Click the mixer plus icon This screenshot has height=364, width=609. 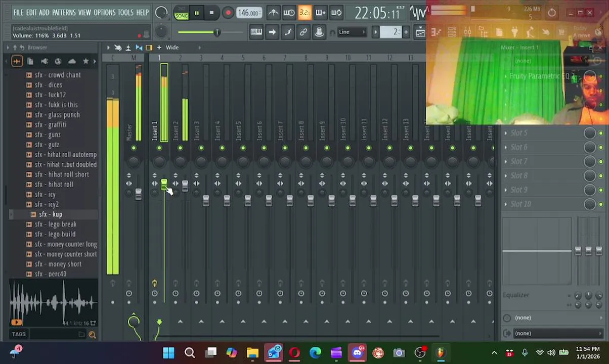pos(159,47)
